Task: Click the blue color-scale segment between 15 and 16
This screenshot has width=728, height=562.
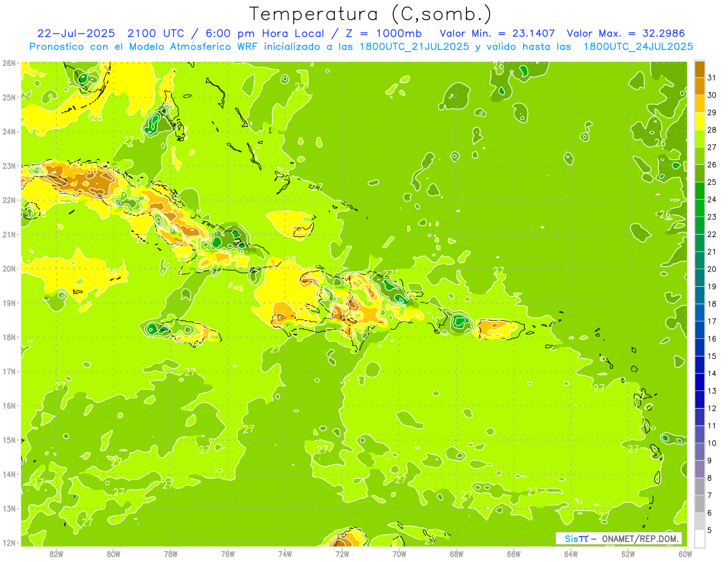Action: point(699,347)
